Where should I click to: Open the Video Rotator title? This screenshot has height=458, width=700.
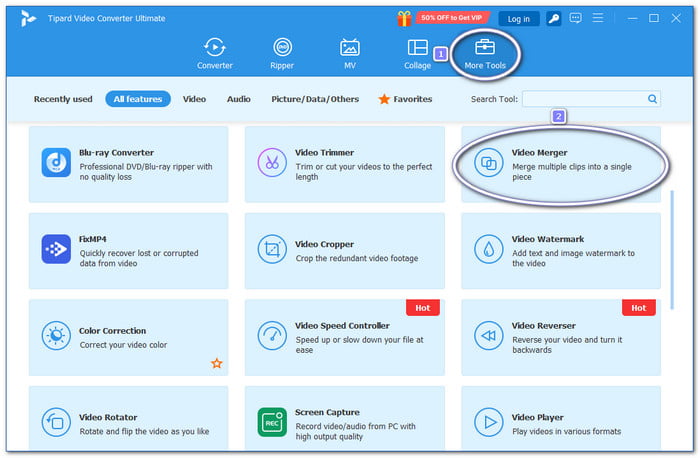108,417
